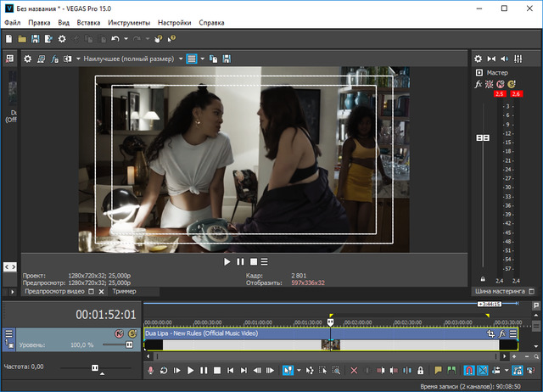
Task: Toggle the track mute button
Action: point(120,334)
